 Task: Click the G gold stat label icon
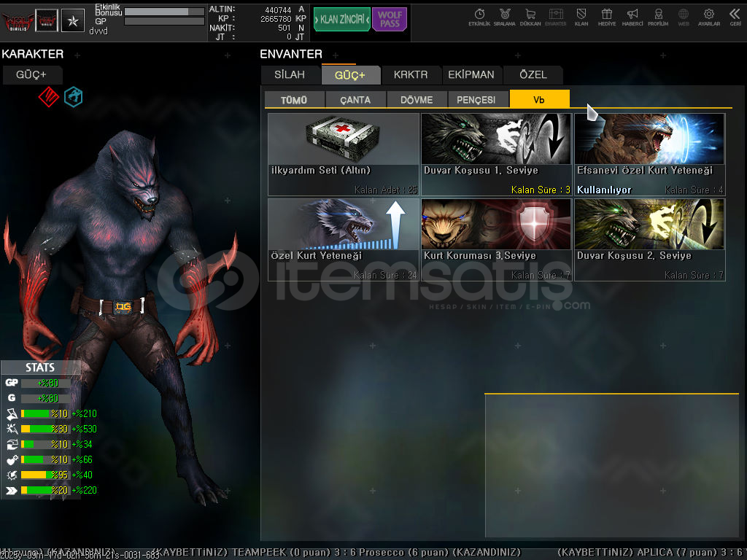point(12,398)
